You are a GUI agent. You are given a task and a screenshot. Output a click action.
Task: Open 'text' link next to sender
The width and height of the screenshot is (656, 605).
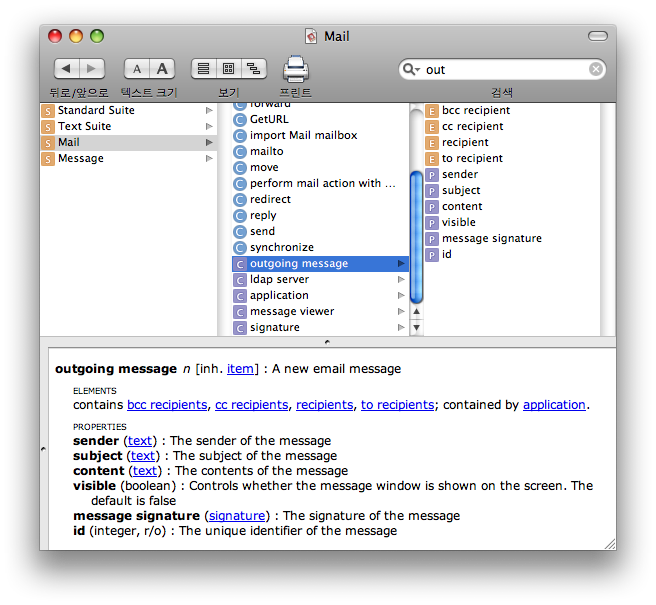click(x=140, y=441)
